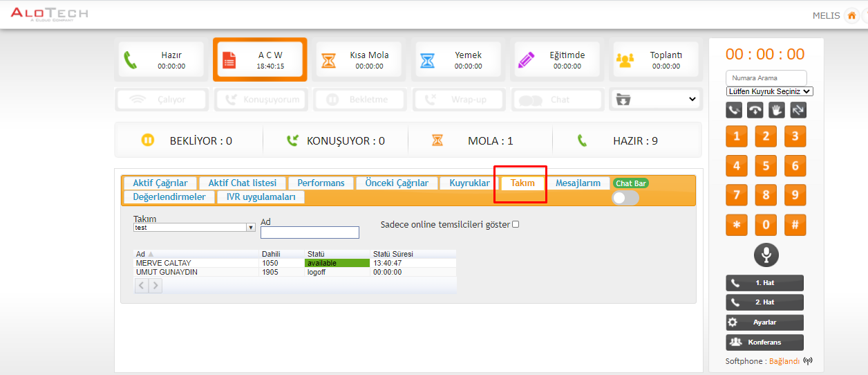Image resolution: width=868 pixels, height=375 pixels.
Task: Choose the Eğitimde status
Action: click(557, 60)
